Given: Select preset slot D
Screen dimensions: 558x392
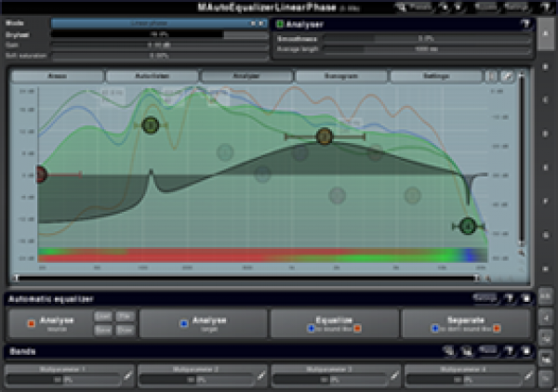Looking at the screenshot, I should pyautogui.click(x=546, y=134).
